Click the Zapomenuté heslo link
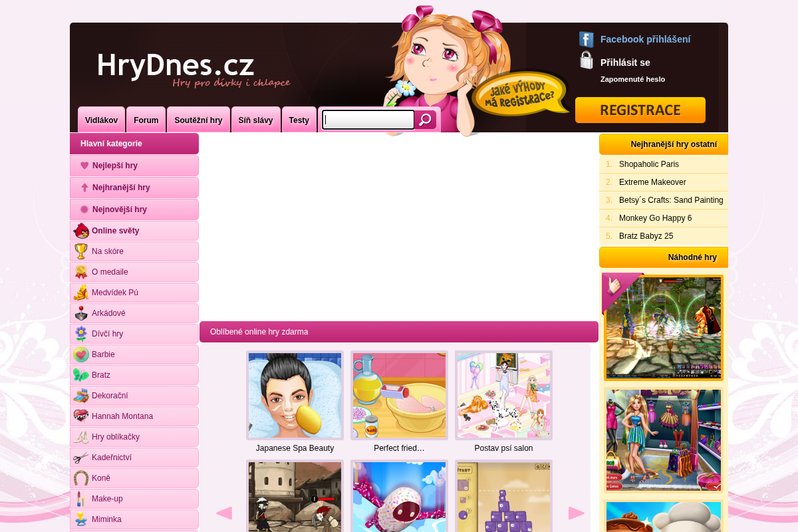Image resolution: width=798 pixels, height=532 pixels. click(x=632, y=79)
